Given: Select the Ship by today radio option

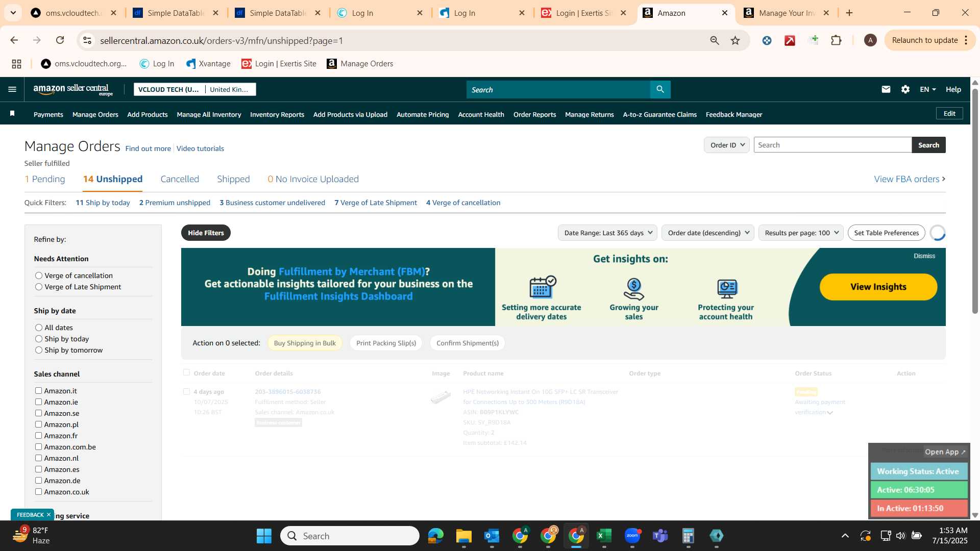Looking at the screenshot, I should click(39, 339).
